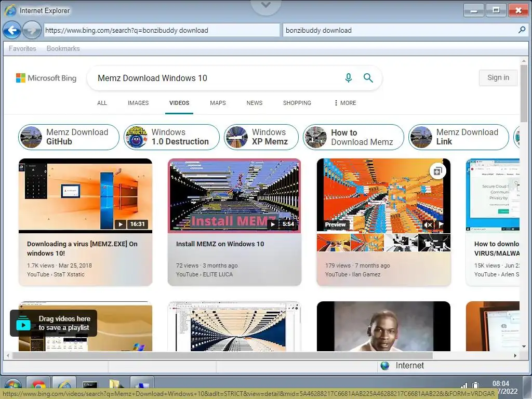Switch to the MAPS tab
Screen dimensions: 532x399
point(218,103)
